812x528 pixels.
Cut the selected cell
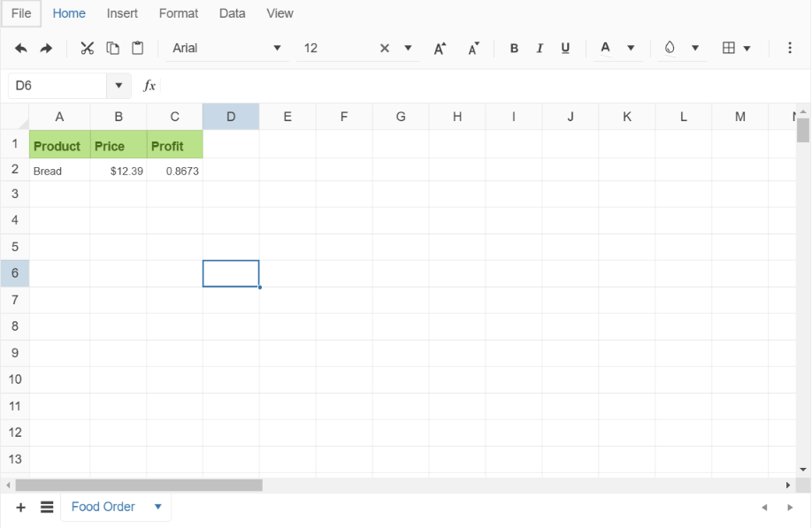pyautogui.click(x=87, y=49)
